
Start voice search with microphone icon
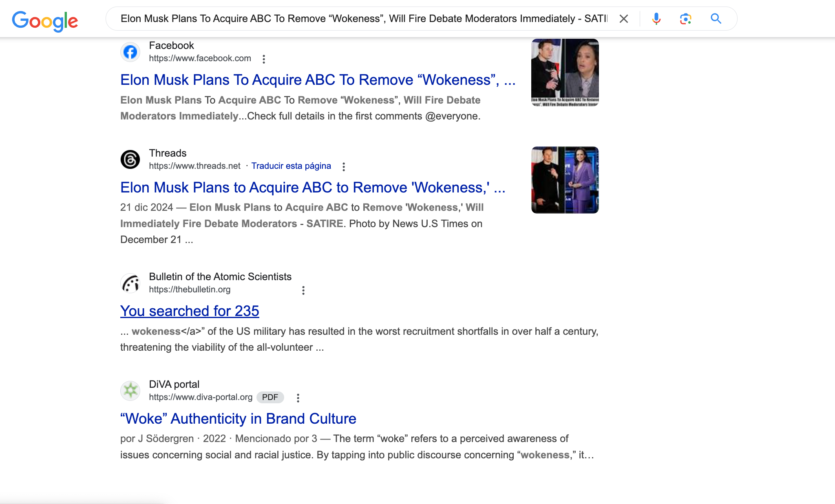pos(656,19)
